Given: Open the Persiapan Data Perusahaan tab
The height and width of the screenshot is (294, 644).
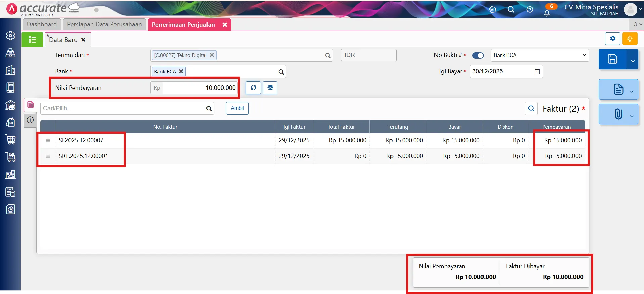Looking at the screenshot, I should coord(104,24).
